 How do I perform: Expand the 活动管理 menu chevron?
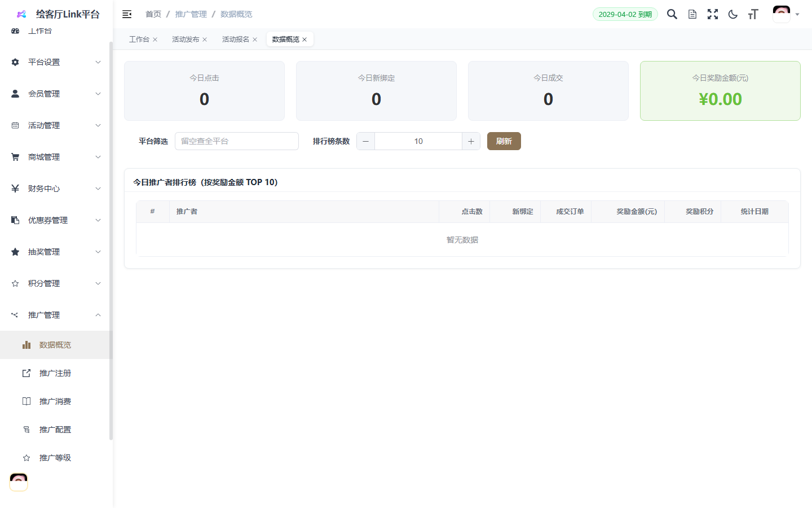coord(98,125)
